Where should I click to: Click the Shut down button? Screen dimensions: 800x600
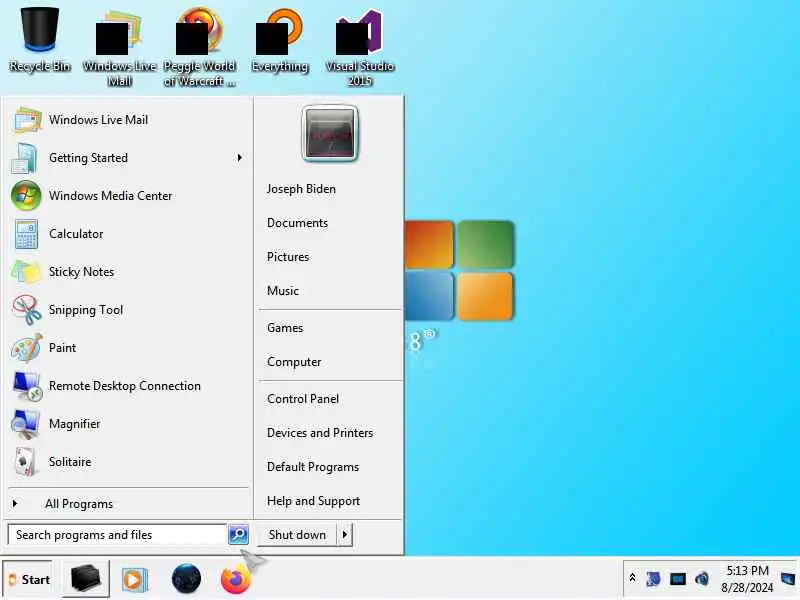click(x=297, y=535)
